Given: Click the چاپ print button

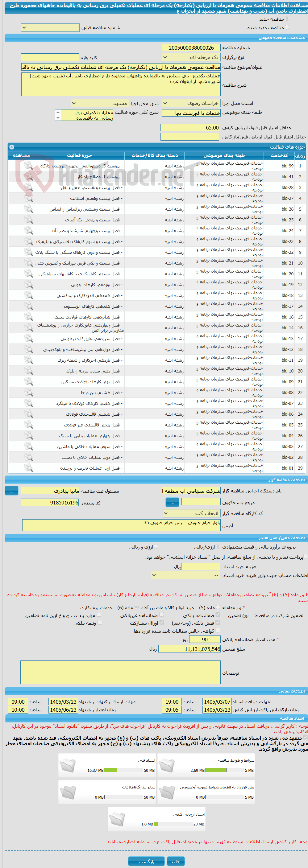Looking at the screenshot, I should pyautogui.click(x=176, y=861).
